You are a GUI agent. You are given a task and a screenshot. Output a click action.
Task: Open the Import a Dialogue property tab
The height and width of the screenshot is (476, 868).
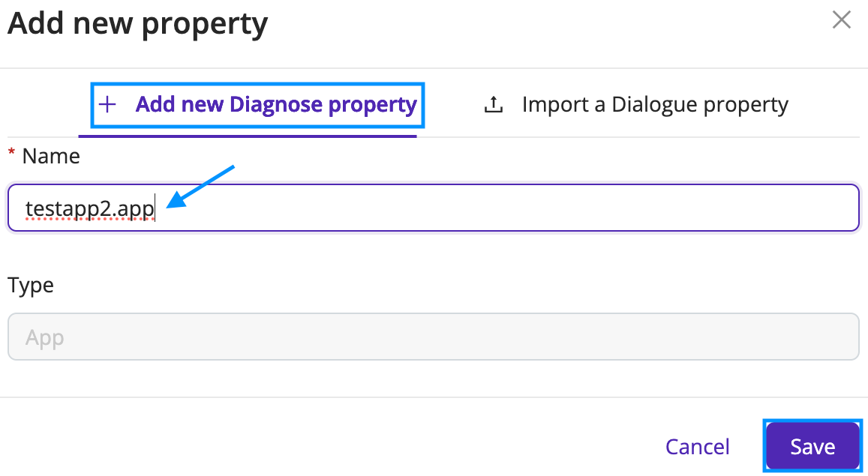click(x=635, y=104)
